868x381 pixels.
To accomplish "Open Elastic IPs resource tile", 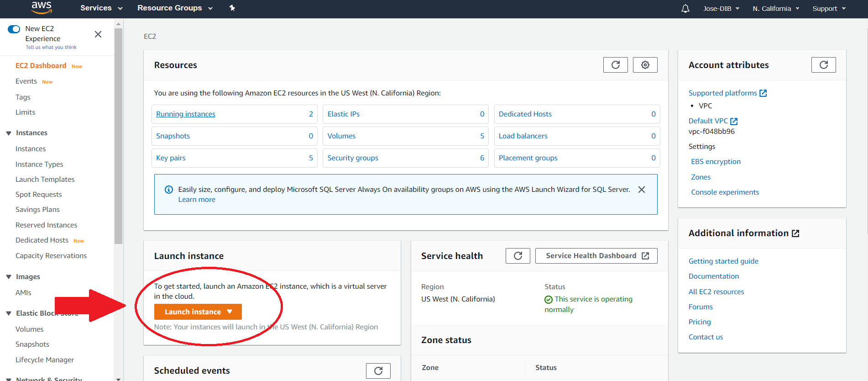I will [405, 114].
